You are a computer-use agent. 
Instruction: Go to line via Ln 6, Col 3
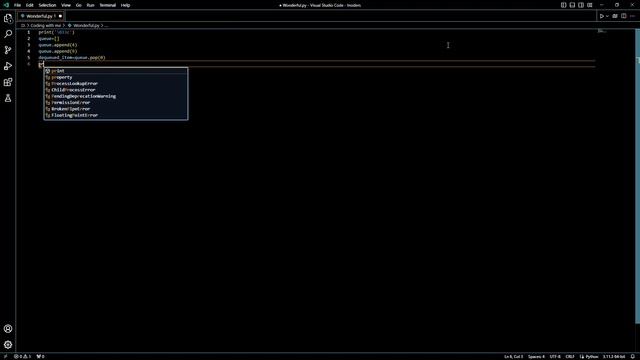click(513, 356)
